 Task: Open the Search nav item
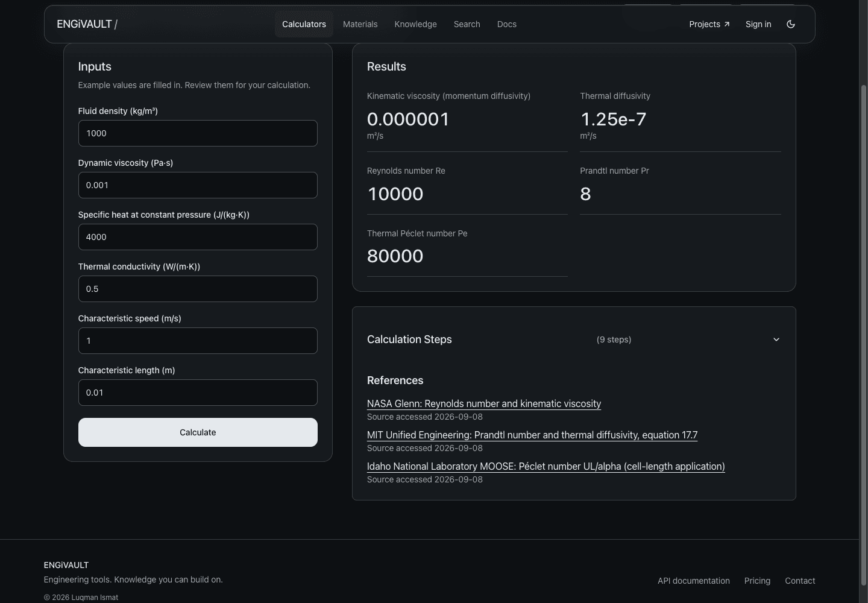pos(467,24)
